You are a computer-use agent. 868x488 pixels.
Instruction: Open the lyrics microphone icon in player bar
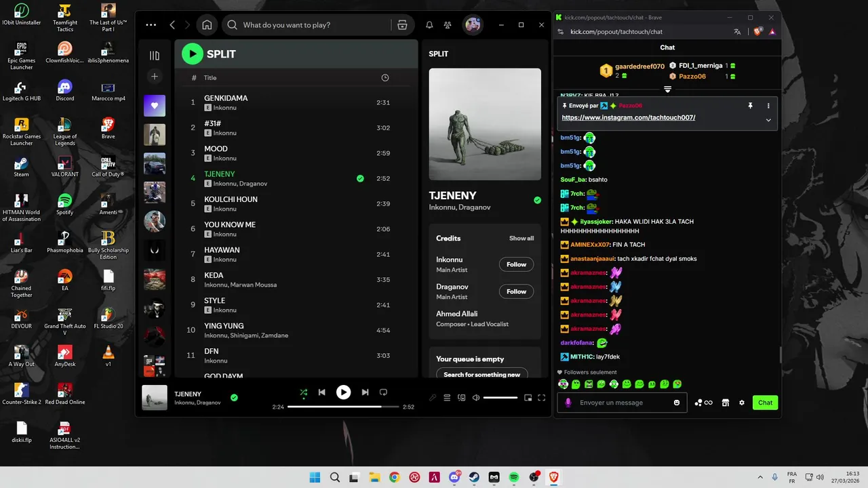pyautogui.click(x=433, y=398)
